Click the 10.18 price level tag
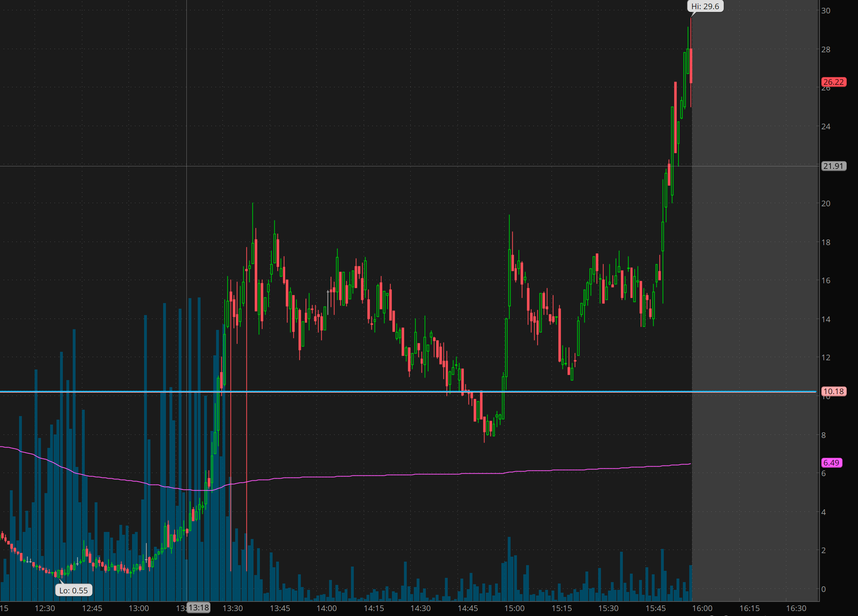858x616 pixels. point(833,391)
